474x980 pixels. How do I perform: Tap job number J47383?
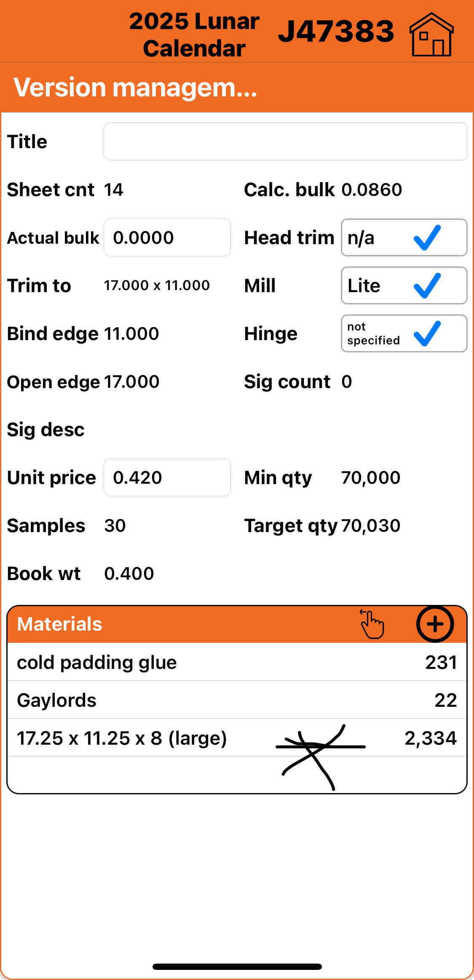click(336, 31)
